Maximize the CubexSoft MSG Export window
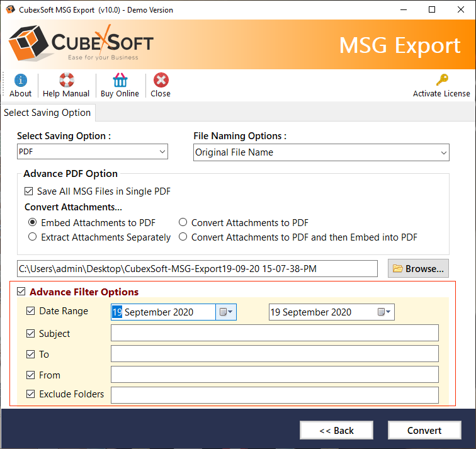This screenshot has width=476, height=449. coord(432,9)
